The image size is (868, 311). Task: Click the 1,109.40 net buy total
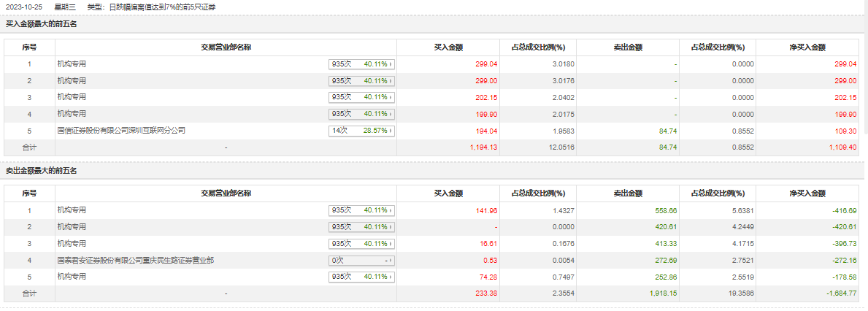click(x=842, y=147)
